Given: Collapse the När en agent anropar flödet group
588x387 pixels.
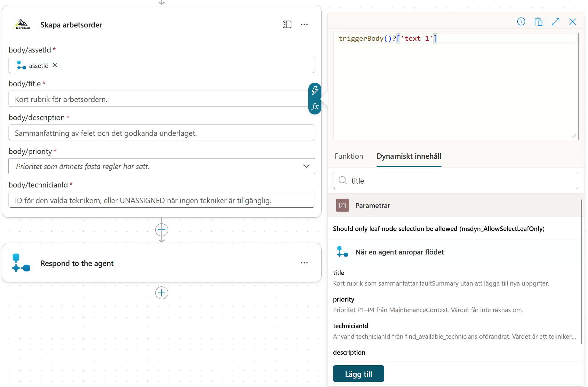Looking at the screenshot, I should point(454,252).
